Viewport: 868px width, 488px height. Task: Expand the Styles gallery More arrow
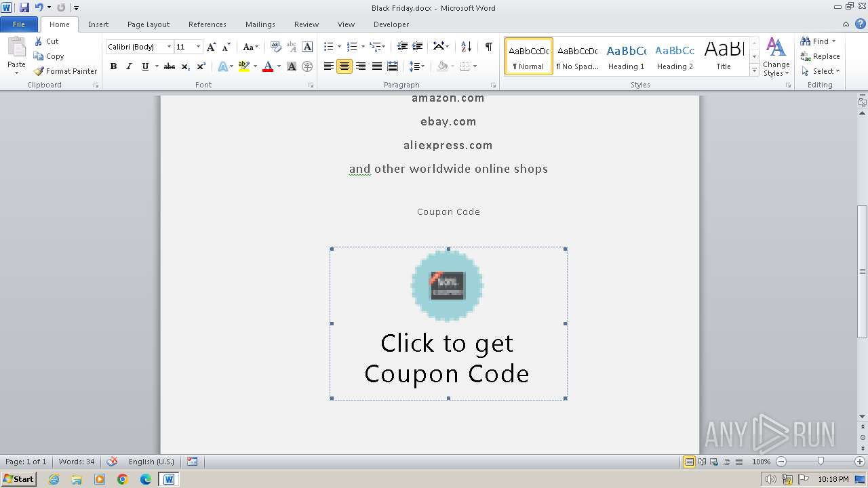[755, 70]
